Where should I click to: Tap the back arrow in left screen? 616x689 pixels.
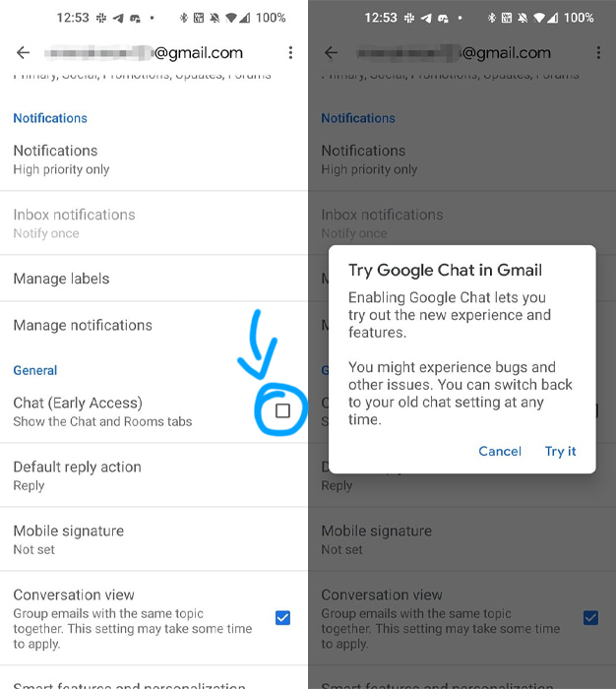(23, 53)
